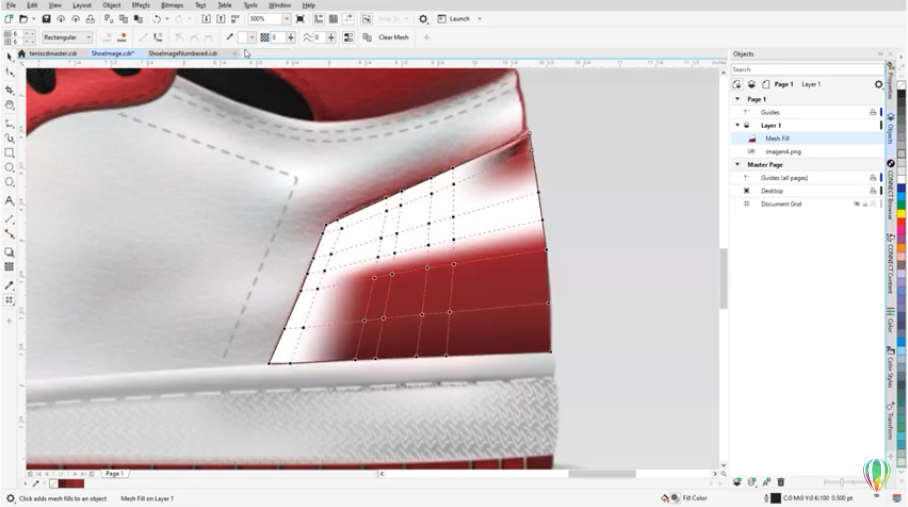The image size is (908, 507).
Task: Toggle the Show rulers button
Action: tap(318, 19)
